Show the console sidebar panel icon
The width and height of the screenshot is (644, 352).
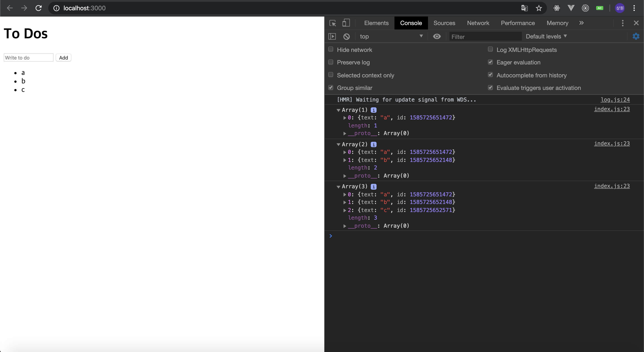coord(332,36)
